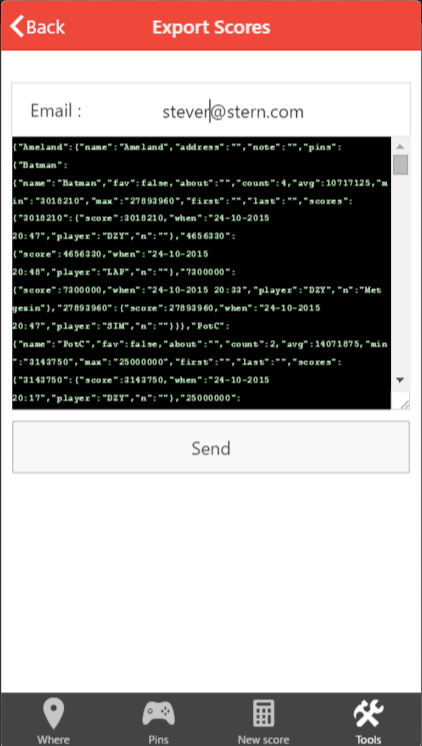Switch to the New score tab label
The width and height of the screenshot is (422, 746).
click(263, 739)
